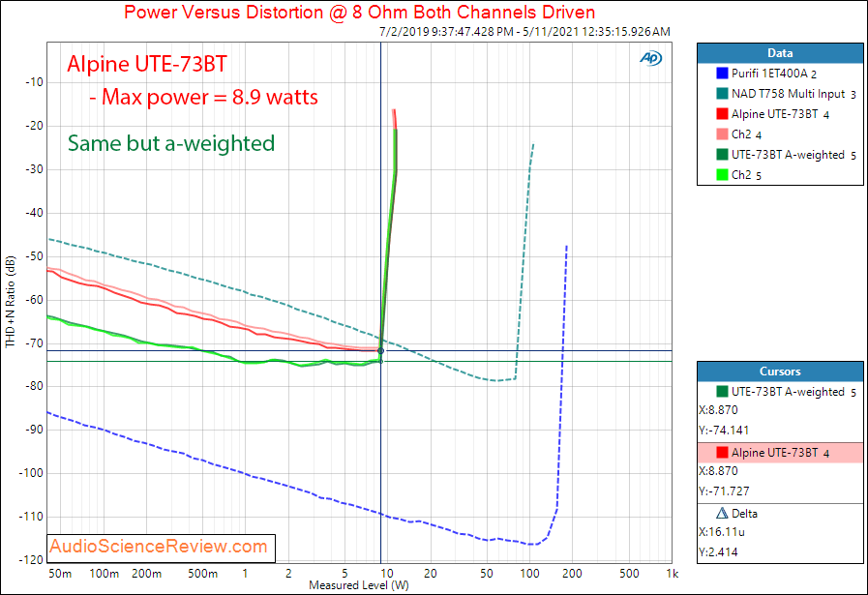The image size is (868, 595).
Task: Click the Same but a-weighted annotation
Action: click(x=171, y=143)
